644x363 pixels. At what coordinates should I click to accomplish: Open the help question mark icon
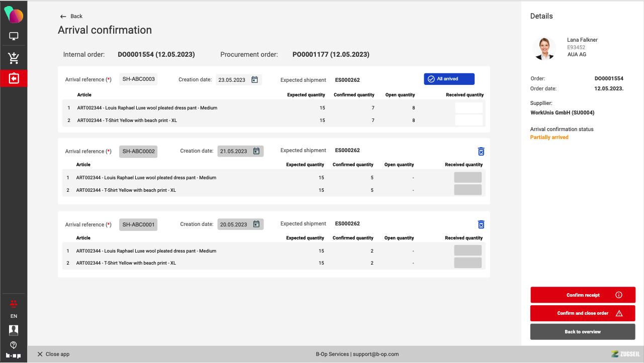[14, 345]
